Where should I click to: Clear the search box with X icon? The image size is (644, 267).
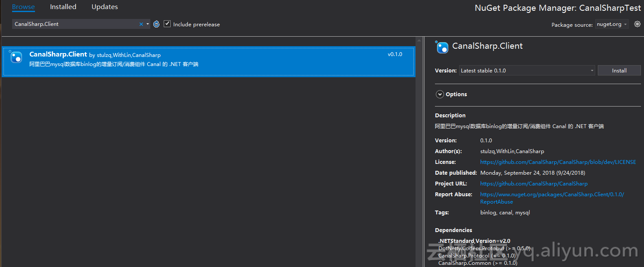click(141, 24)
